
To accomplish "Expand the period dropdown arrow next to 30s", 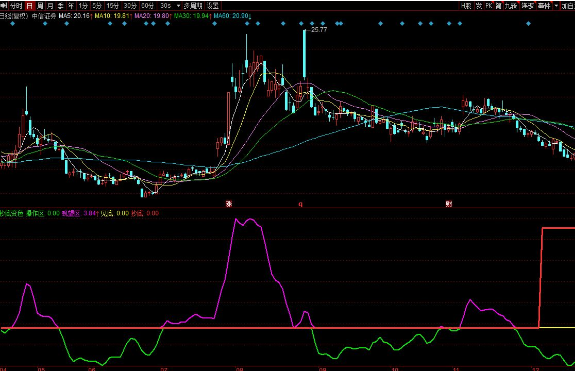I will coord(179,6).
